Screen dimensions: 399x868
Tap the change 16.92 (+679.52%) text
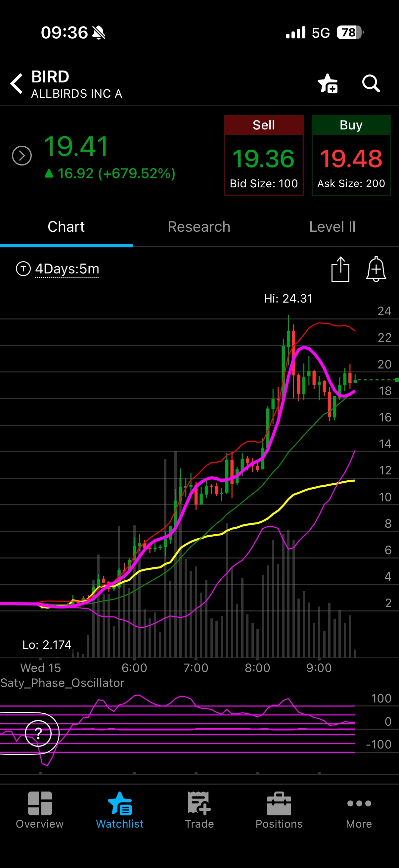pos(110,173)
